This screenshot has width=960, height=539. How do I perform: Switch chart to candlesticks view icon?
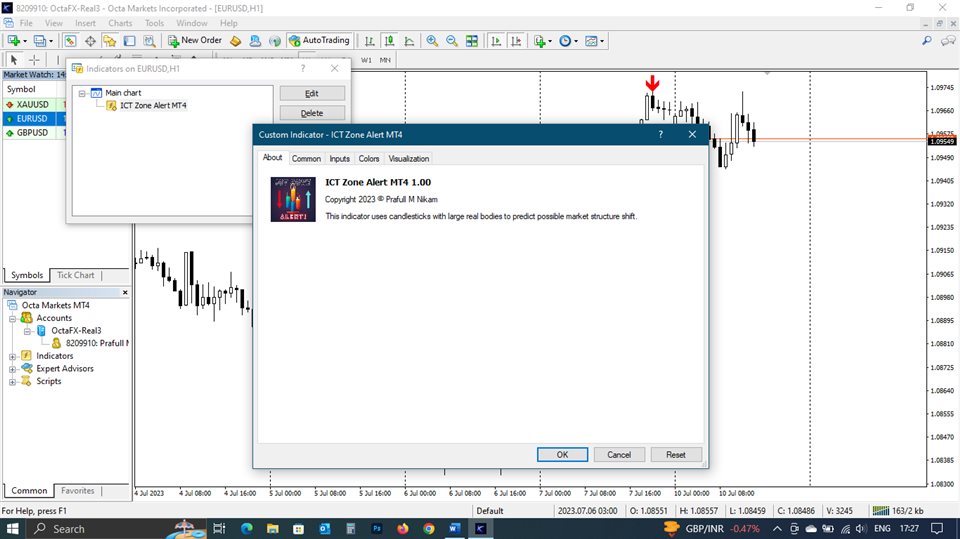click(390, 41)
